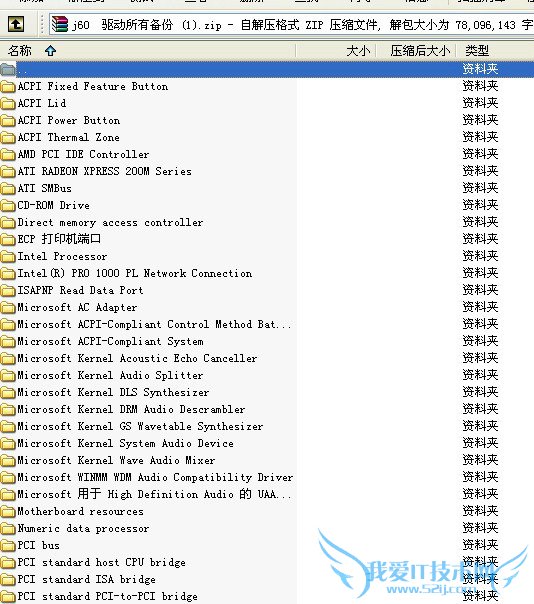Click the ACPI Thermal Zone folder name

tap(69, 138)
